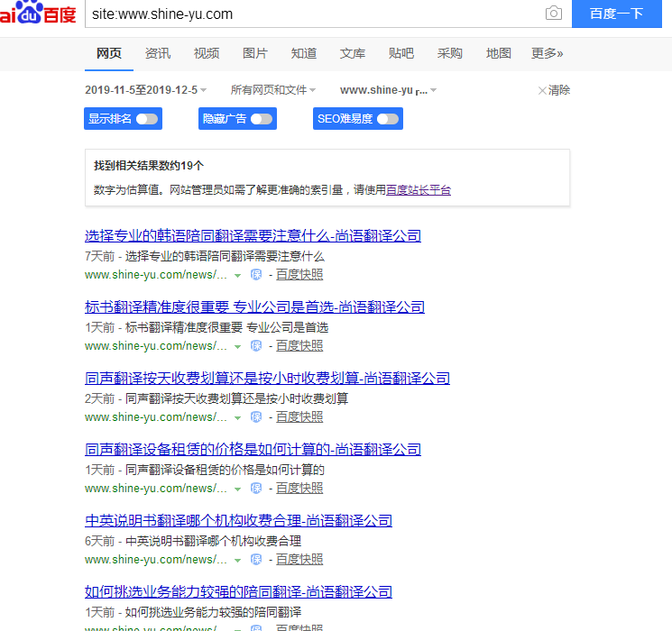The width and height of the screenshot is (672, 631).
Task: Open result 同声翻译按天收费划算还是按小时收费划算
Action: 267,378
